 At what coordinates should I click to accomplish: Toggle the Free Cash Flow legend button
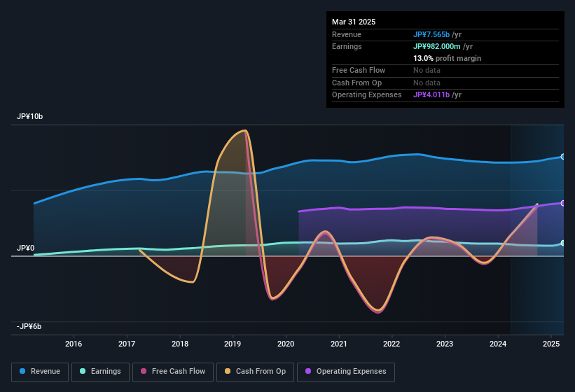173,372
